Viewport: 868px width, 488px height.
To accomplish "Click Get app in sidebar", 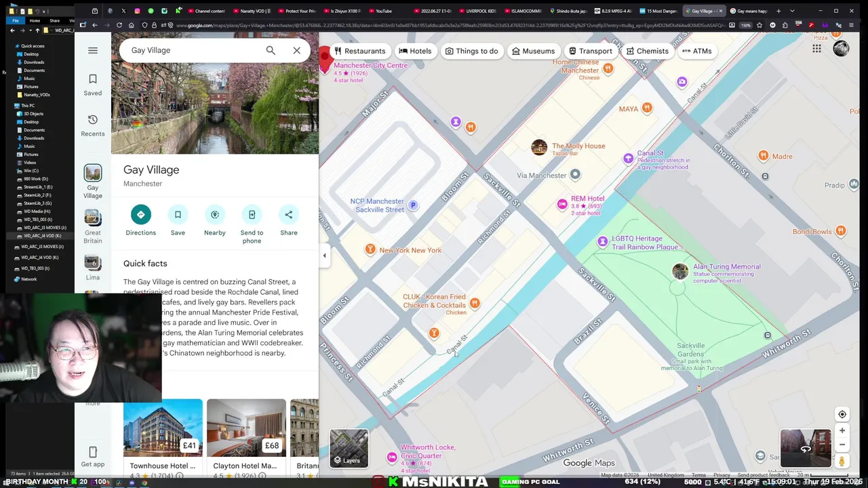I will click(93, 457).
